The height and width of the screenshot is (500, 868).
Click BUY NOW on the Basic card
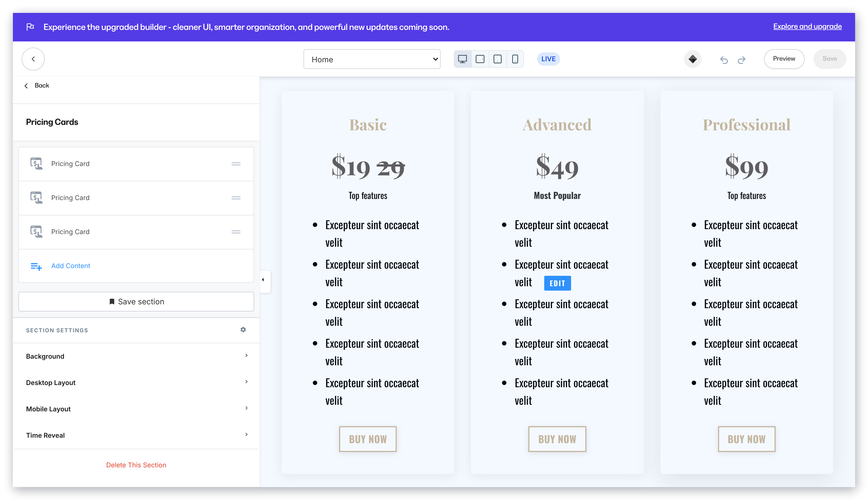tap(368, 439)
